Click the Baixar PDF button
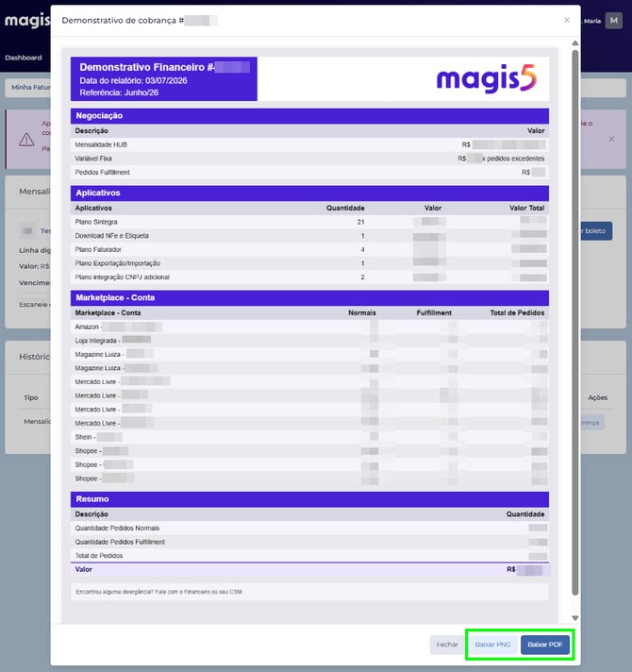The height and width of the screenshot is (672, 632). 544,645
